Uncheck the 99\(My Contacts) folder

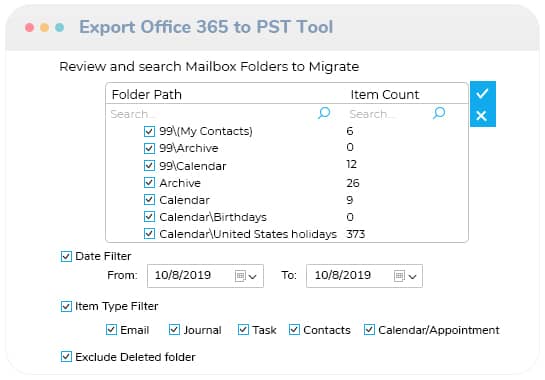[149, 131]
